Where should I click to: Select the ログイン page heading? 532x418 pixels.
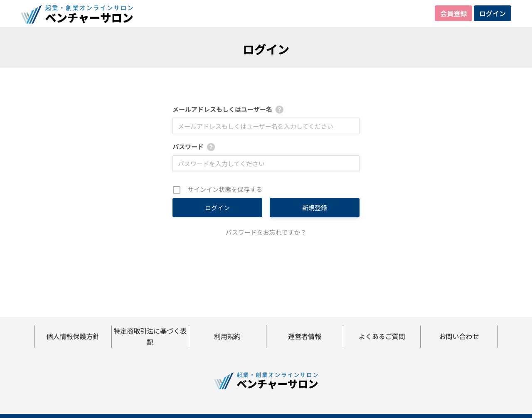[x=266, y=49]
